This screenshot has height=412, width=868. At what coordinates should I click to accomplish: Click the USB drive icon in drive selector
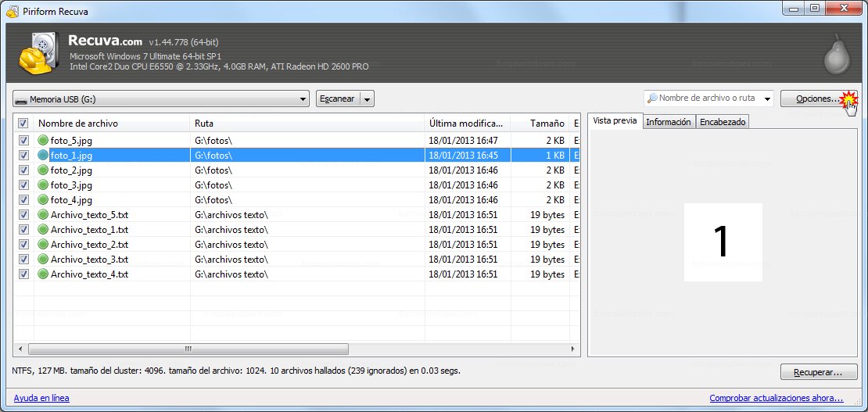(x=21, y=100)
